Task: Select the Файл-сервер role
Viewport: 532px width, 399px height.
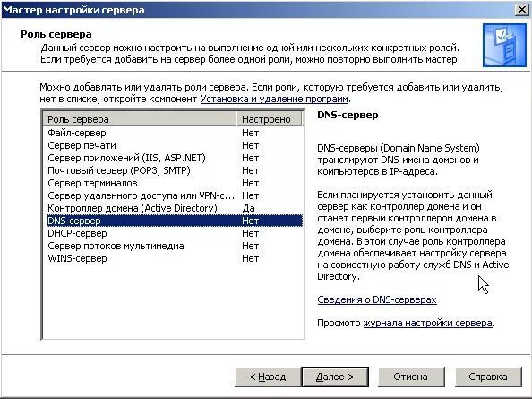Action: click(174, 133)
